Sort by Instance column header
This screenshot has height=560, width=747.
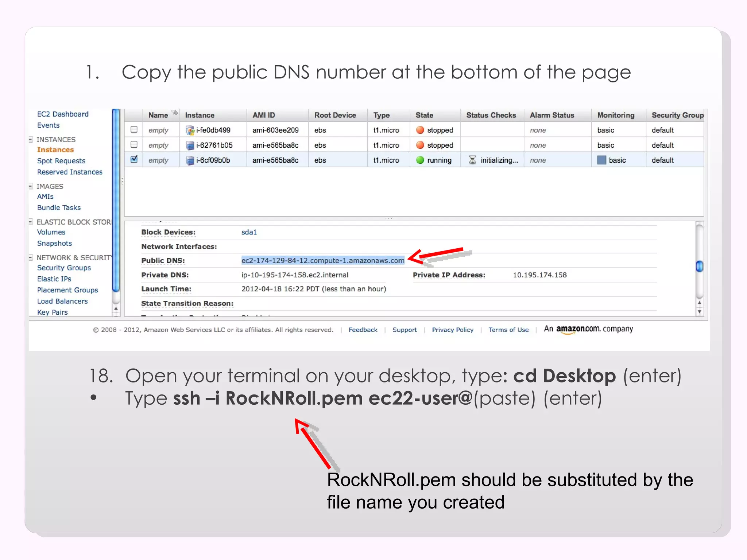click(200, 115)
